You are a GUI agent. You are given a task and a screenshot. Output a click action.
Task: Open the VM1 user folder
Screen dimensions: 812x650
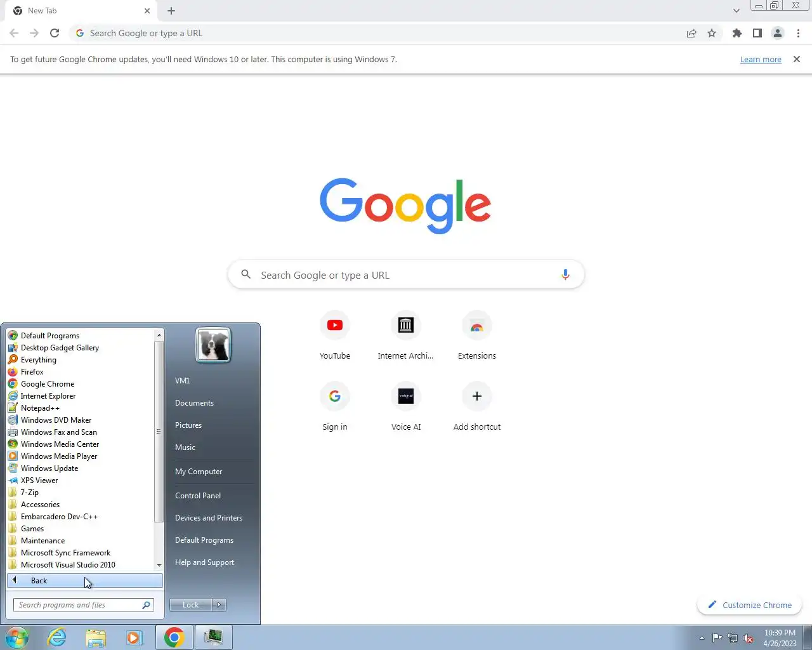[183, 381]
